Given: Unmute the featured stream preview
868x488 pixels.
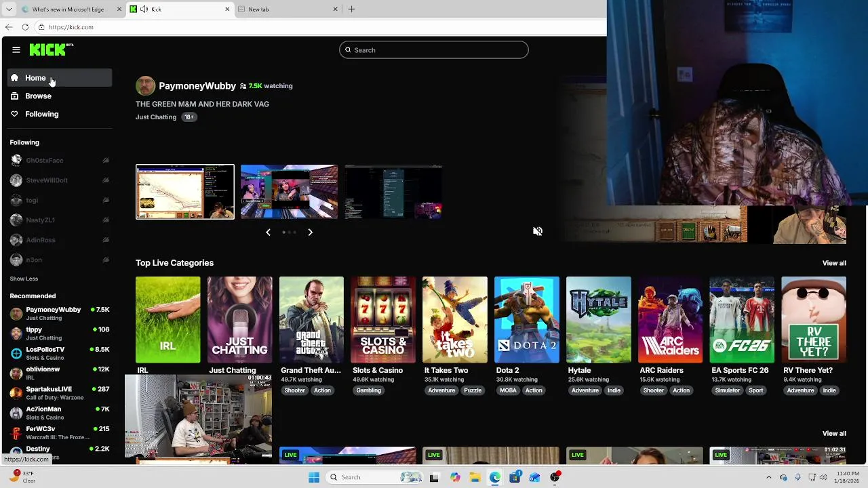Looking at the screenshot, I should 538,231.
